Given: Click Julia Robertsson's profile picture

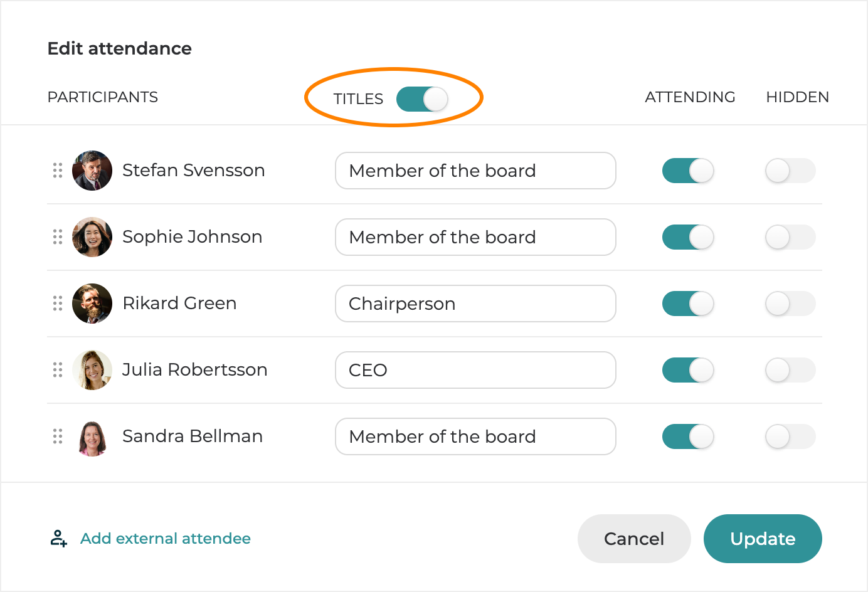Looking at the screenshot, I should pyautogui.click(x=92, y=370).
